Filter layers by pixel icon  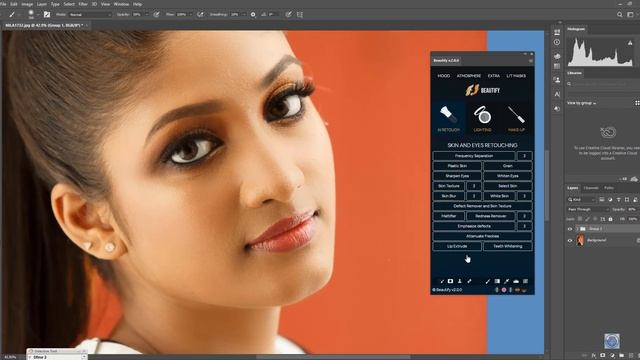pos(602,200)
